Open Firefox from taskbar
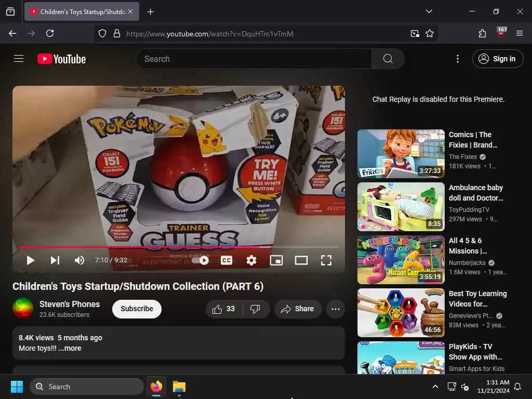 pyautogui.click(x=156, y=387)
